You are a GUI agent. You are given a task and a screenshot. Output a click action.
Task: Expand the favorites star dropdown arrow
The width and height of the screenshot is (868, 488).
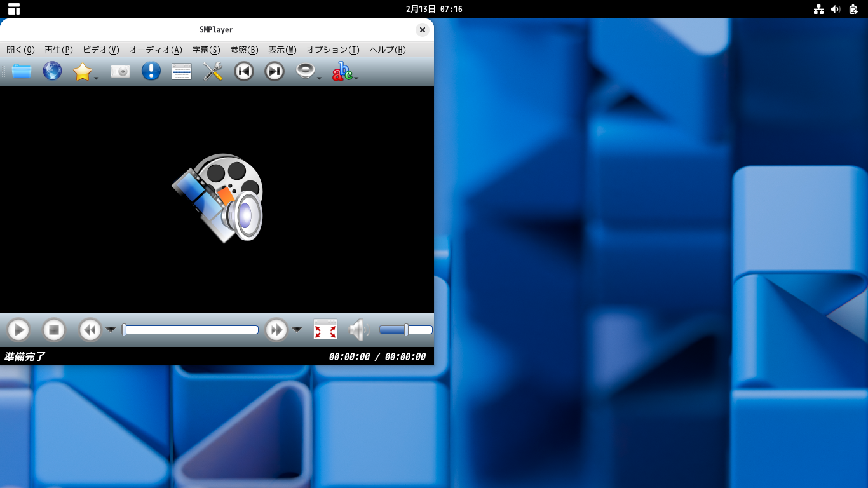click(x=97, y=78)
